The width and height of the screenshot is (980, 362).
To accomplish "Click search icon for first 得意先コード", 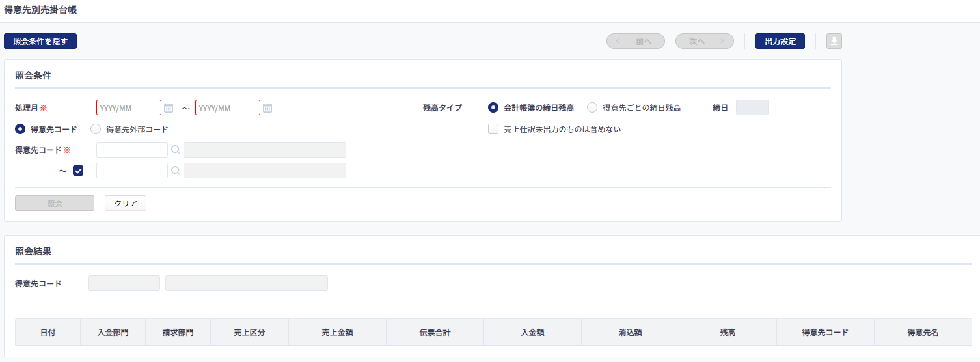I will click(176, 150).
